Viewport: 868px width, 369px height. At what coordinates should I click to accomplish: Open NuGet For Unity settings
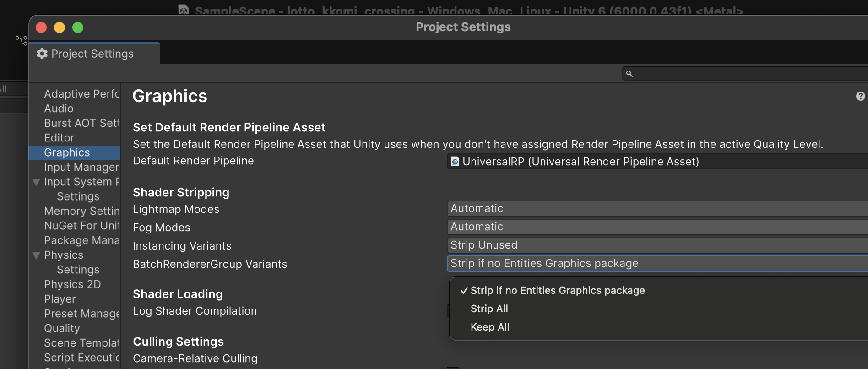81,226
